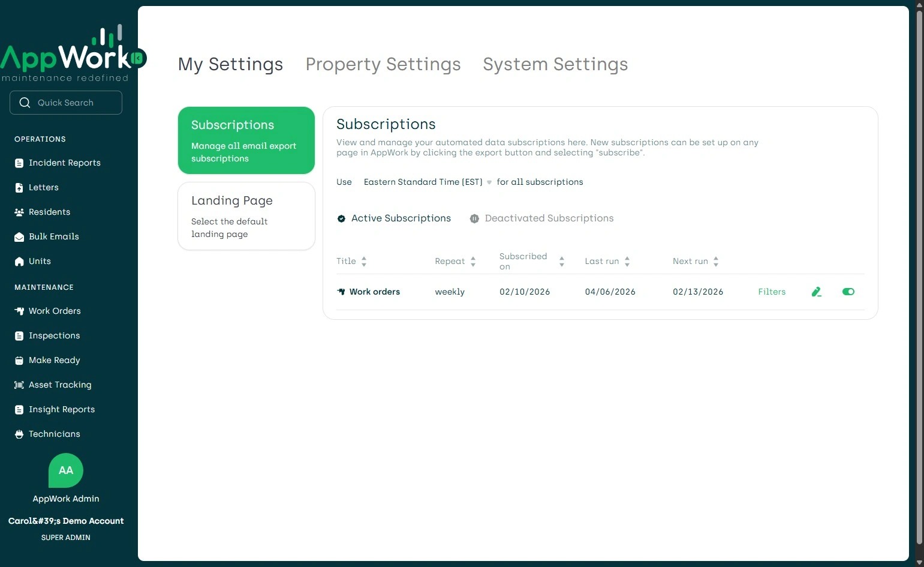
Task: Click the next run date 02/13/2026
Action: point(698,292)
